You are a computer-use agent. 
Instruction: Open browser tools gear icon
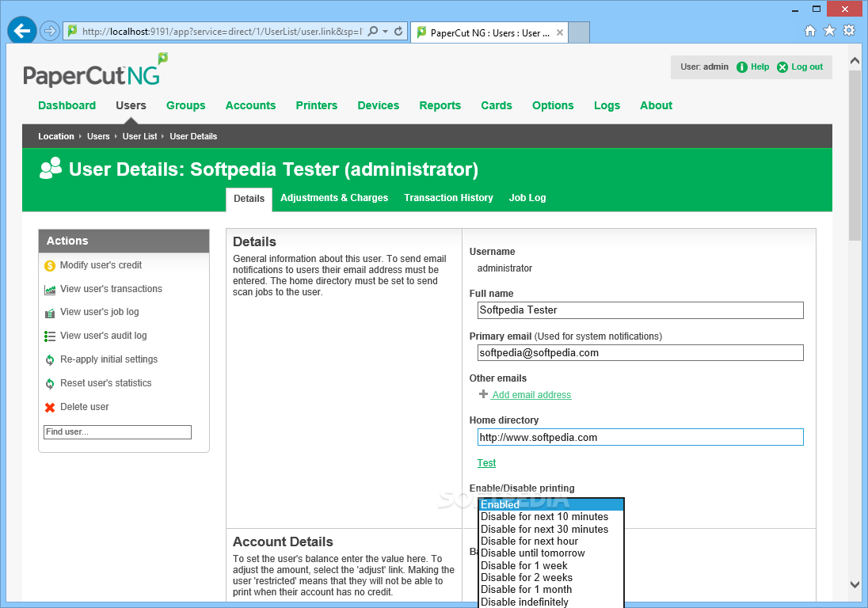click(x=849, y=30)
